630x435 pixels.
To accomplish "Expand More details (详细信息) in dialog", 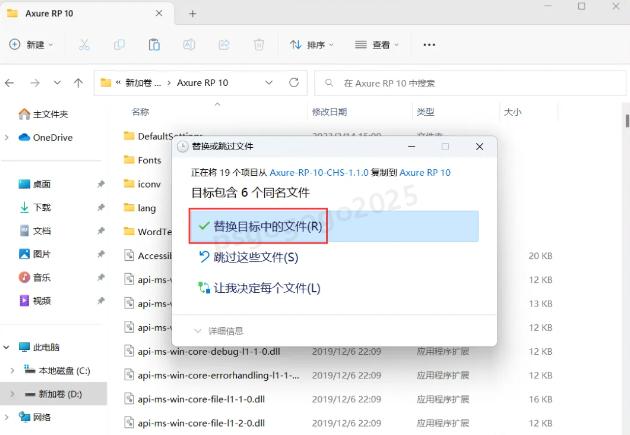I will pos(219,331).
